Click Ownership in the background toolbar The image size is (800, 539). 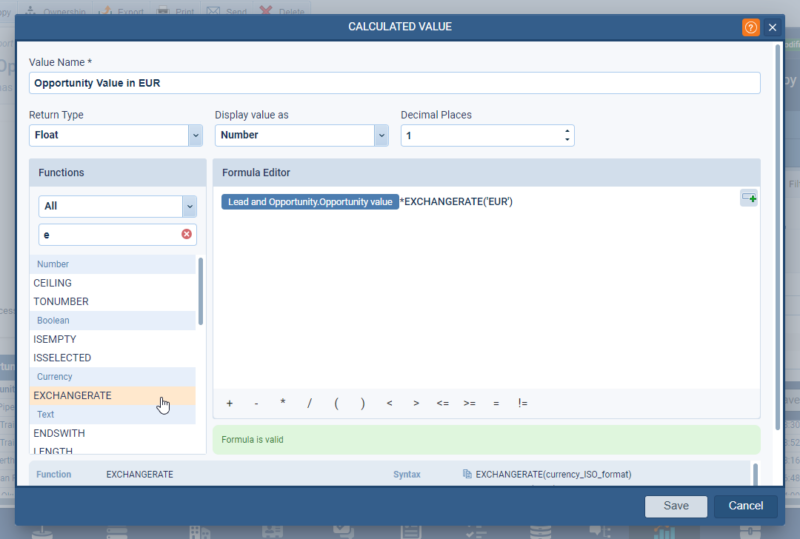coord(55,11)
